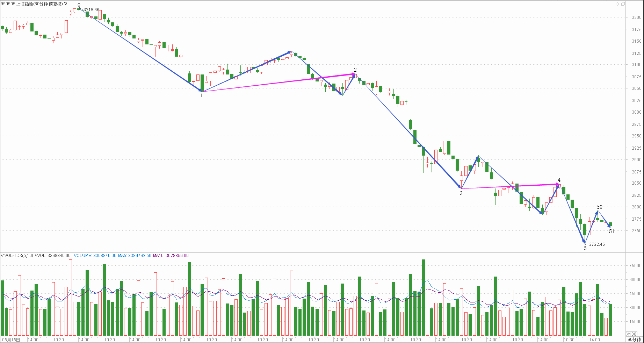Select wave label 51 at the last candle

click(x=612, y=231)
